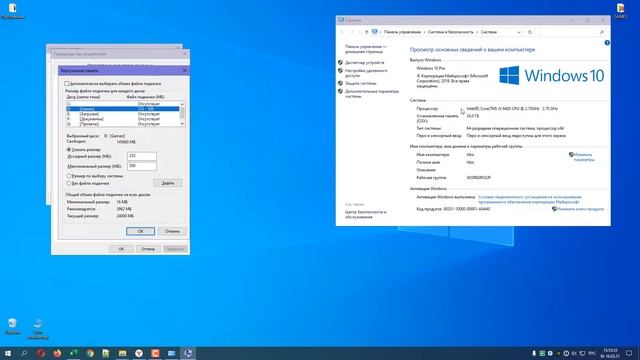Select drive C: row in drive list

coord(122,104)
